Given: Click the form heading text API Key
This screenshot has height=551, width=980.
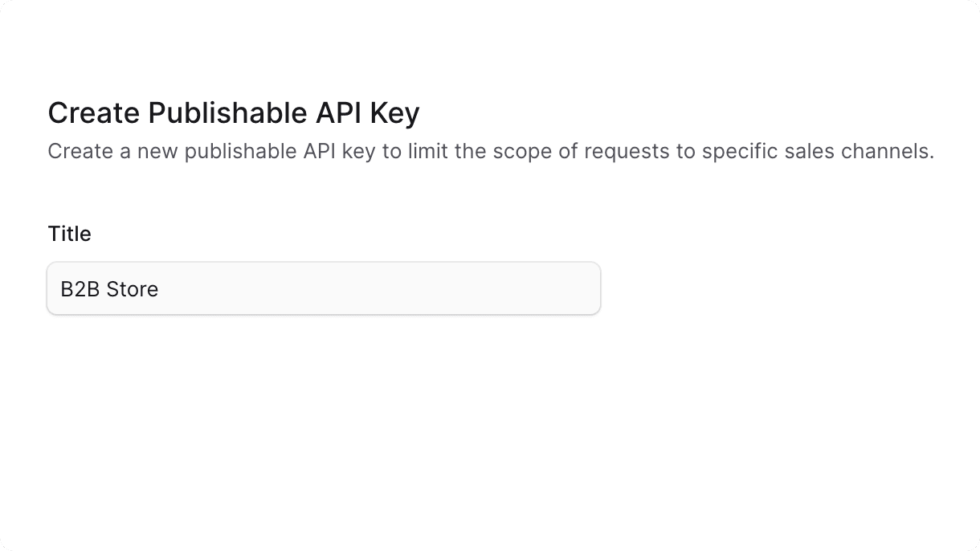Looking at the screenshot, I should coord(370,112).
